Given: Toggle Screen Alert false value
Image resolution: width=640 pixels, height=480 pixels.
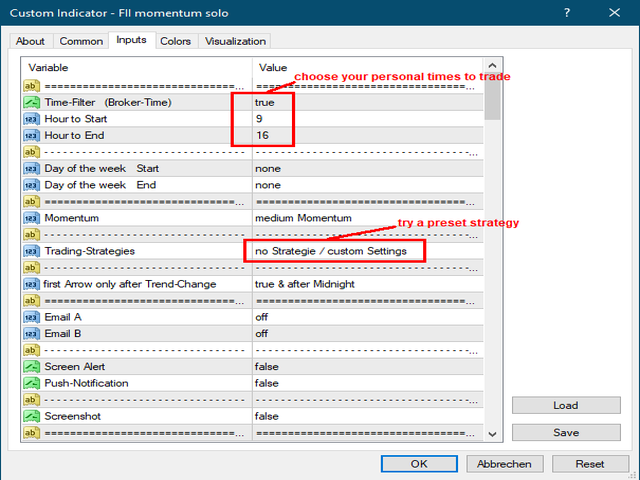Looking at the screenshot, I should click(x=267, y=367).
